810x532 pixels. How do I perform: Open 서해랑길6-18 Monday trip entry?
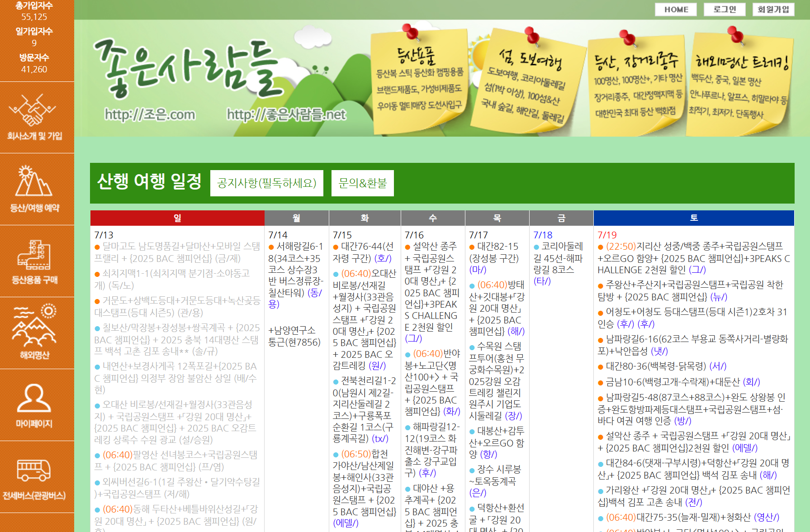(296, 275)
